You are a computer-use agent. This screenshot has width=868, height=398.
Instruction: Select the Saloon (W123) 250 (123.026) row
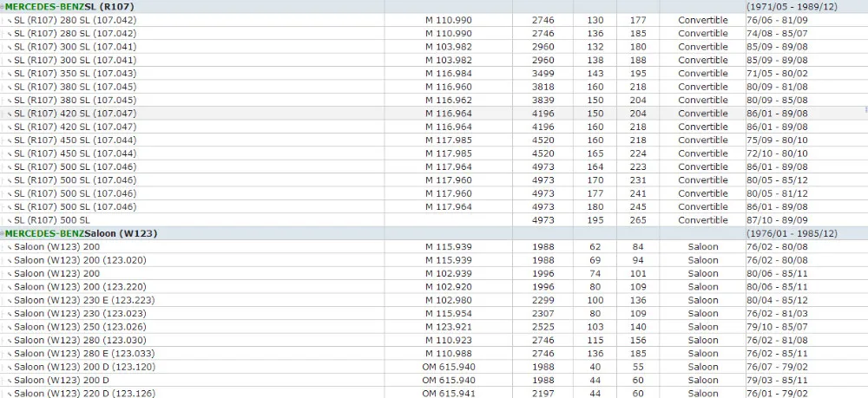tap(434, 327)
